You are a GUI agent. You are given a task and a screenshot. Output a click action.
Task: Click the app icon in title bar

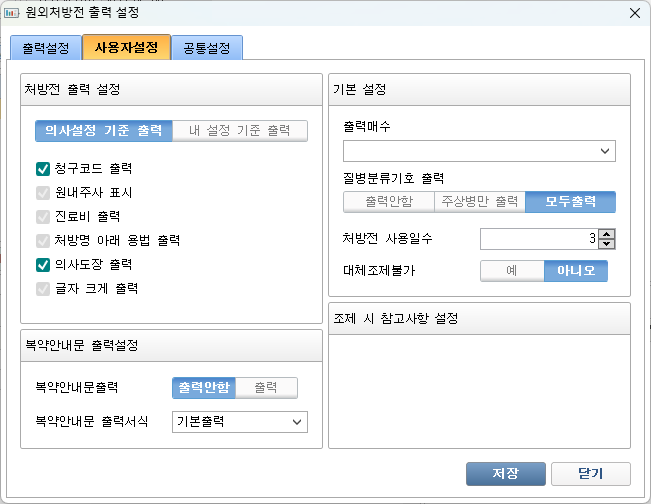coord(13,13)
